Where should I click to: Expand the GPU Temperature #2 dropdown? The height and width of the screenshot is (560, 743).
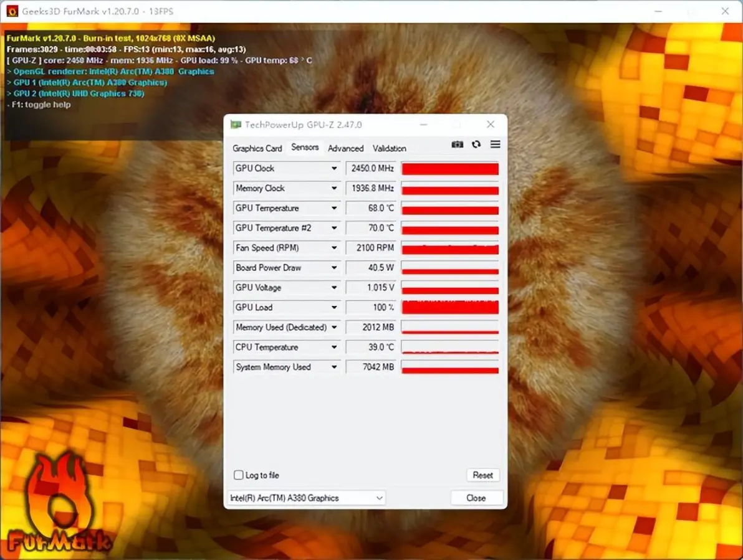(334, 228)
